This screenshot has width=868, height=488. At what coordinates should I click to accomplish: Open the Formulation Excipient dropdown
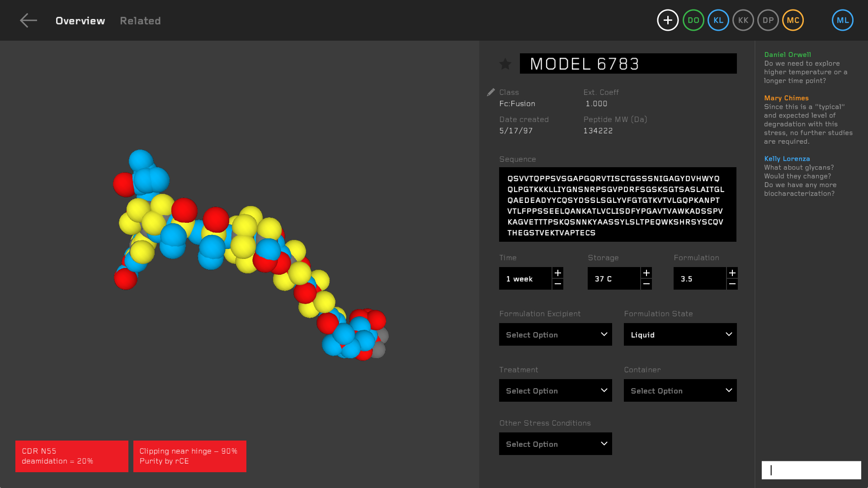pos(555,334)
